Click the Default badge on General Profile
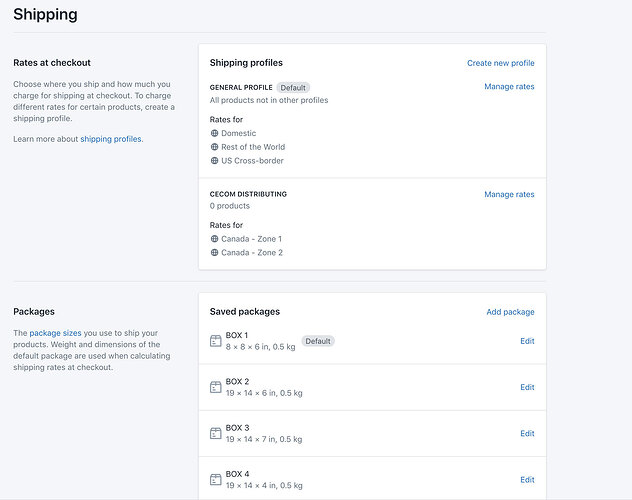632x500 pixels. coord(293,88)
